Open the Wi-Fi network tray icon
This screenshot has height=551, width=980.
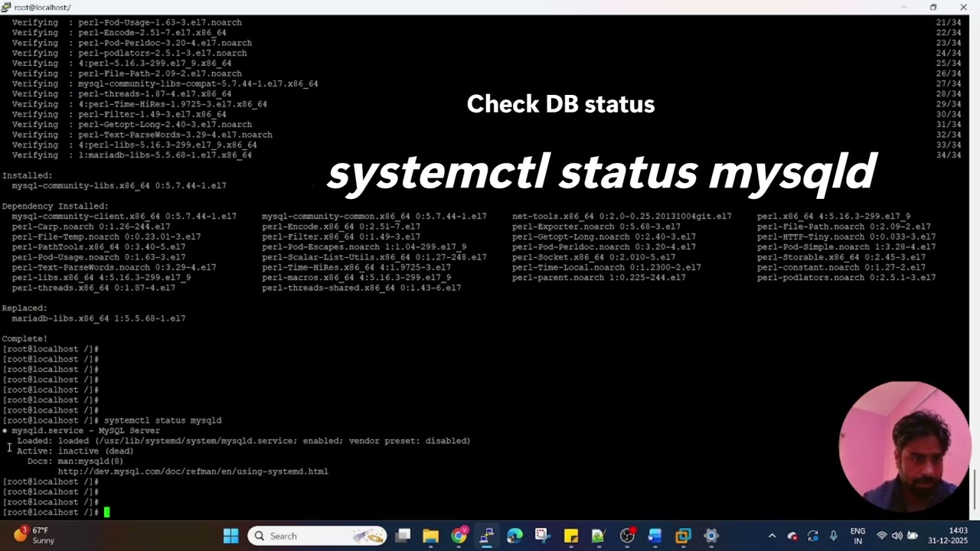[882, 536]
